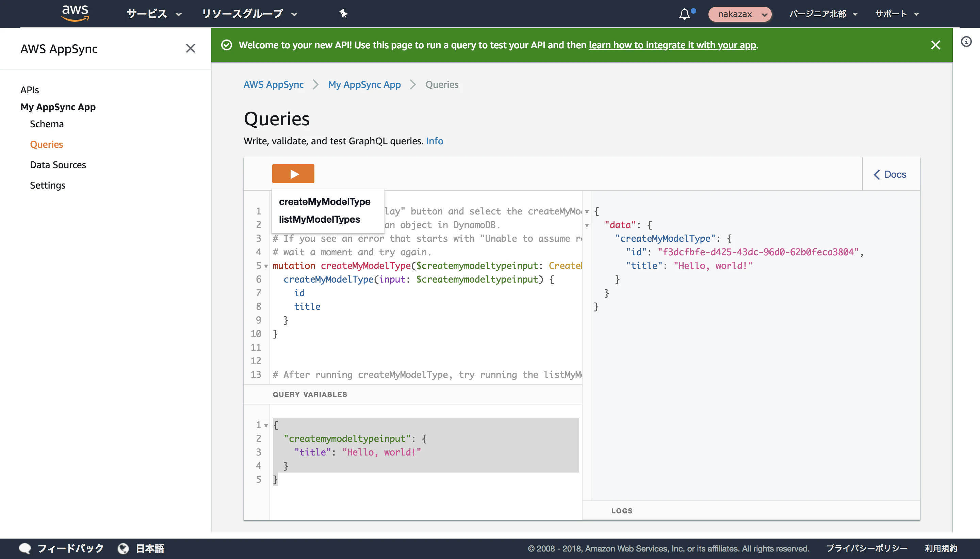Expand the Docs panel

point(890,174)
